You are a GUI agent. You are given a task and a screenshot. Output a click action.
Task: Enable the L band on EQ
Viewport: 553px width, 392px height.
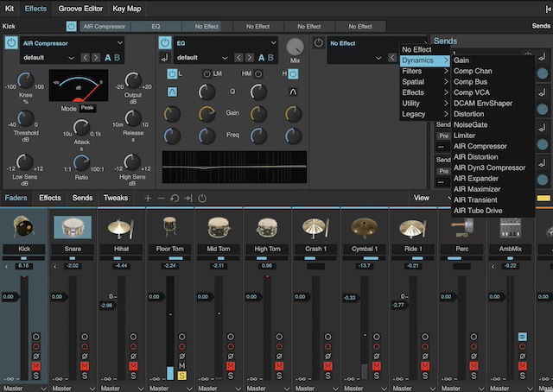pyautogui.click(x=173, y=74)
